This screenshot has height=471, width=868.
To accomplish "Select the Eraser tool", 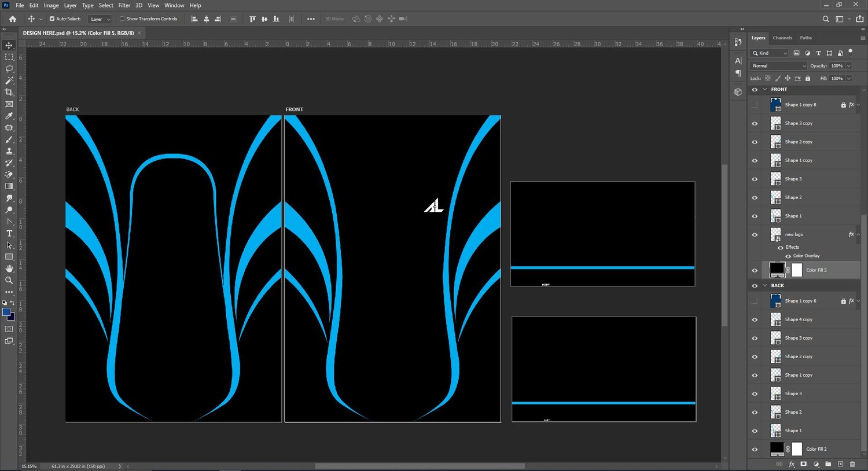I will [x=9, y=174].
